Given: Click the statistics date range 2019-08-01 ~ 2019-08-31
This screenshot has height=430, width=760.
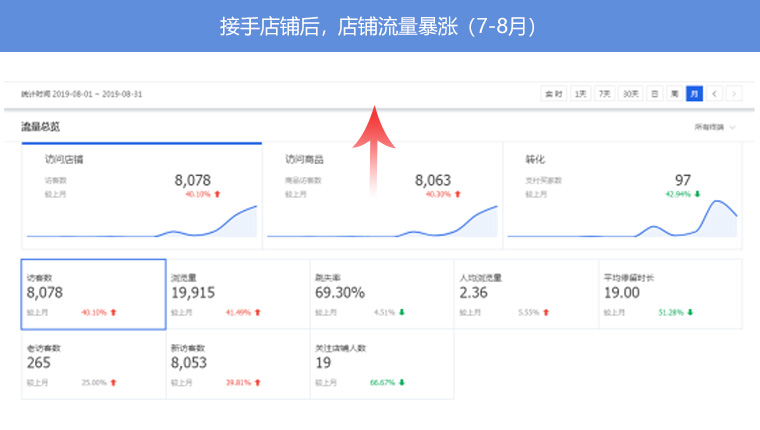Looking at the screenshot, I should (82, 94).
